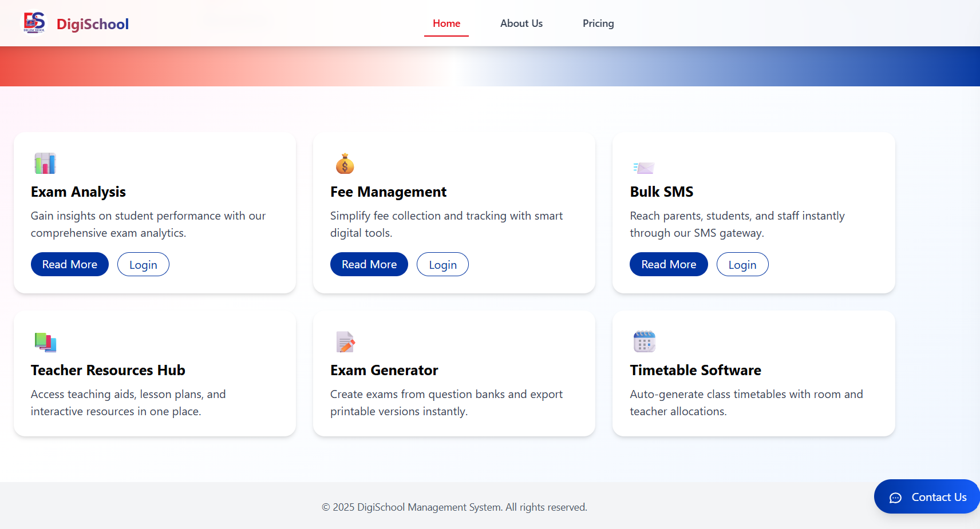Select the Exam Generator card heading
The width and height of the screenshot is (980, 529).
tap(384, 371)
